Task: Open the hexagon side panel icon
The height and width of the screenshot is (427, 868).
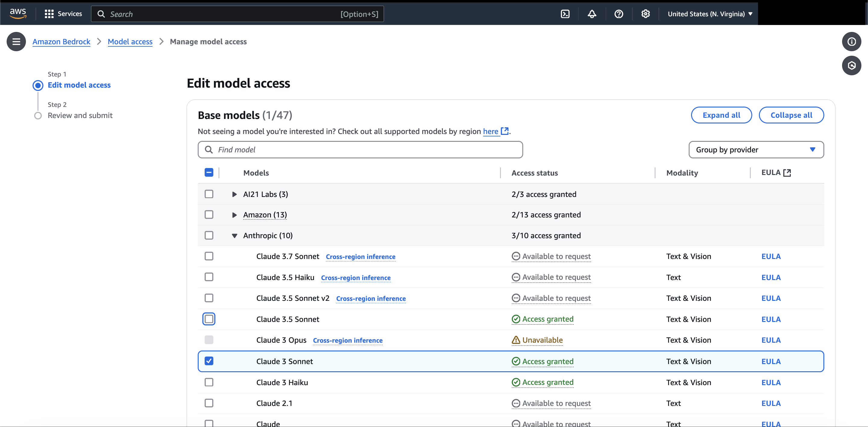Action: point(851,65)
